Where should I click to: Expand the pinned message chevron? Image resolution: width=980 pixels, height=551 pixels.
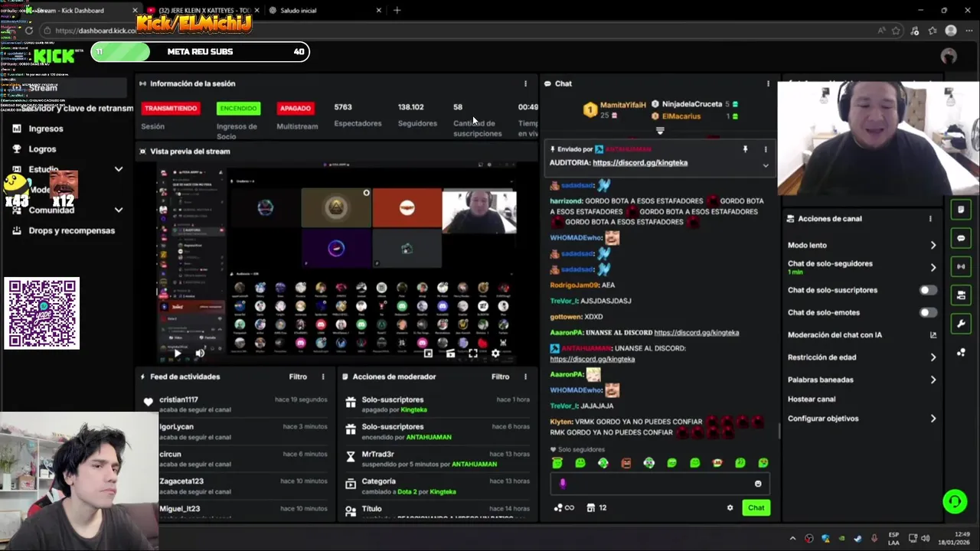765,165
